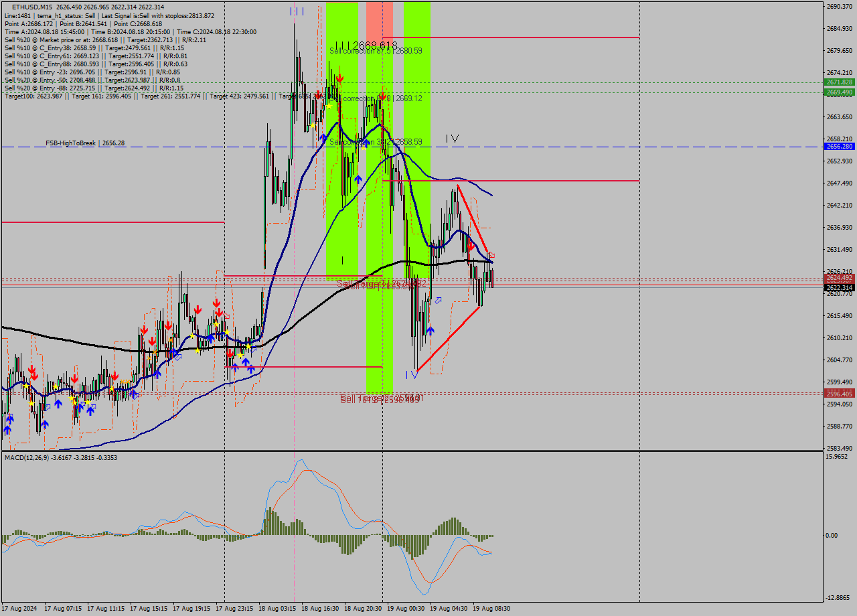
Task: Click the 'Sell correction 87.5 | 2680.59' label
Action: [376, 51]
